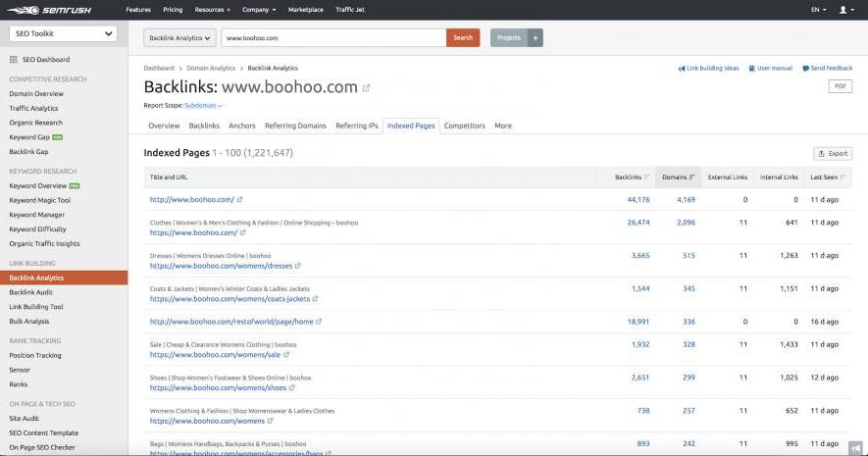Open the Backlink Analytics tool dropdown
Screen dimensions: 868x456
tap(179, 37)
